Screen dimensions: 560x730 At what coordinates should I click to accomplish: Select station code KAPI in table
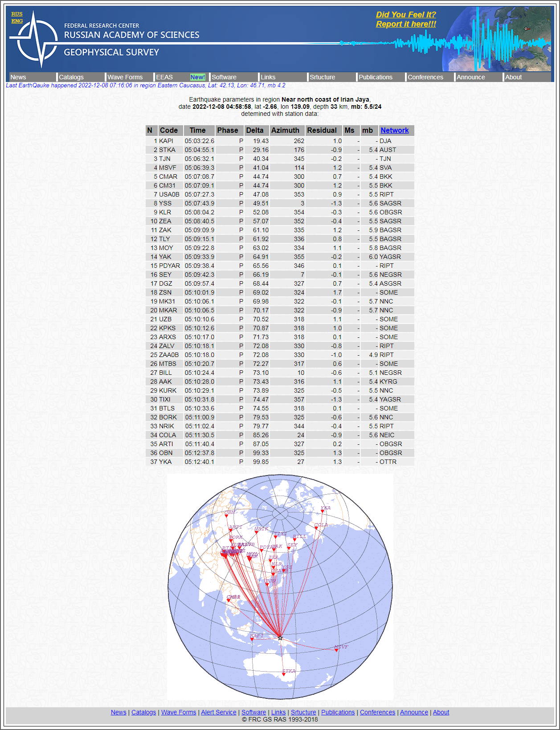coord(166,141)
